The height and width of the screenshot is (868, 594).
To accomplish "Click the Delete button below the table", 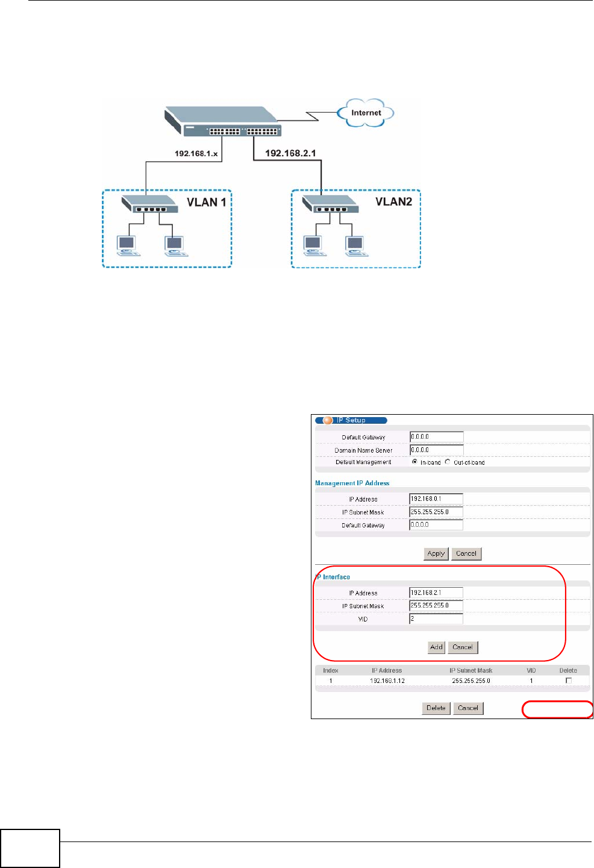I will tap(436, 708).
